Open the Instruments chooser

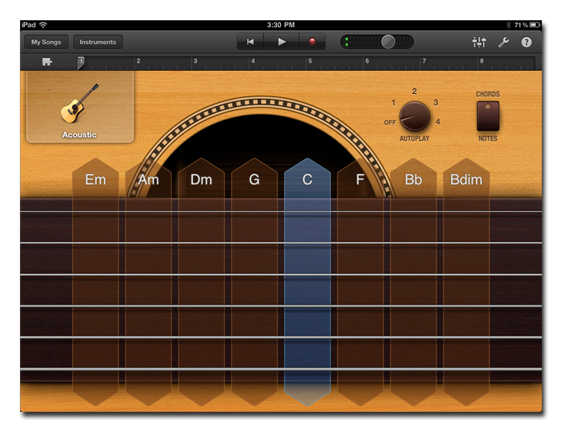click(x=98, y=42)
